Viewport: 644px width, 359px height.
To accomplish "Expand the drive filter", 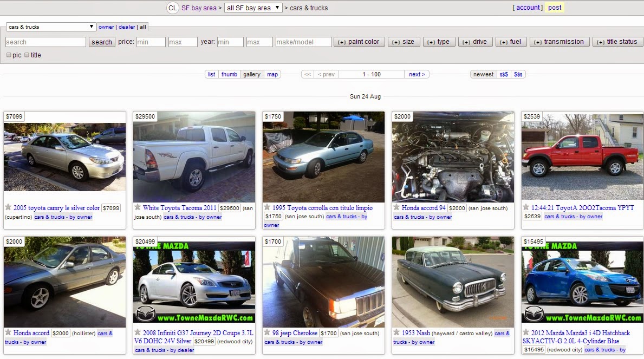I will (475, 42).
